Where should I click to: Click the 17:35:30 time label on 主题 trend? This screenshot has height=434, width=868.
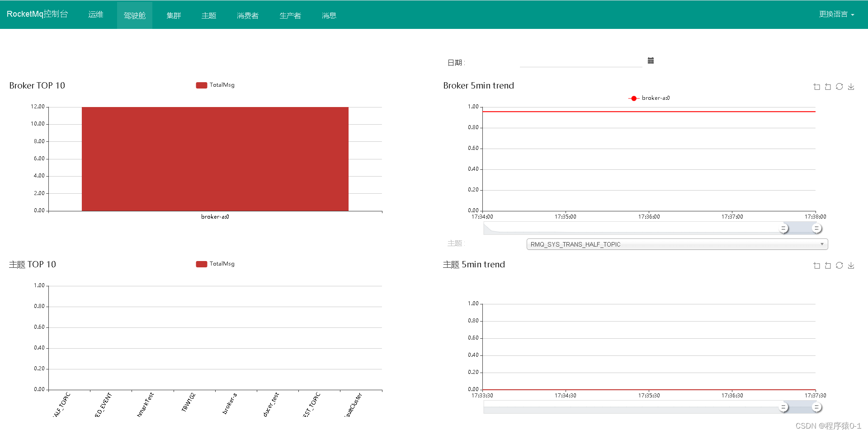pos(649,396)
